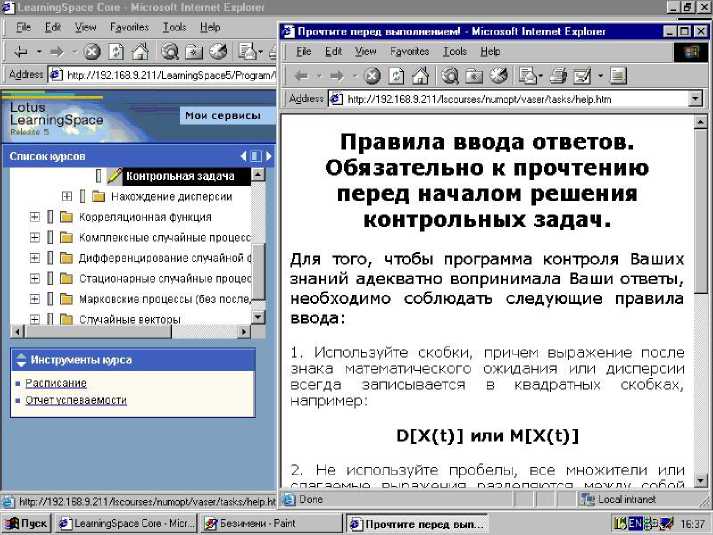Click help page scroll down arrow
This screenshot has width=713, height=535.
[701, 480]
